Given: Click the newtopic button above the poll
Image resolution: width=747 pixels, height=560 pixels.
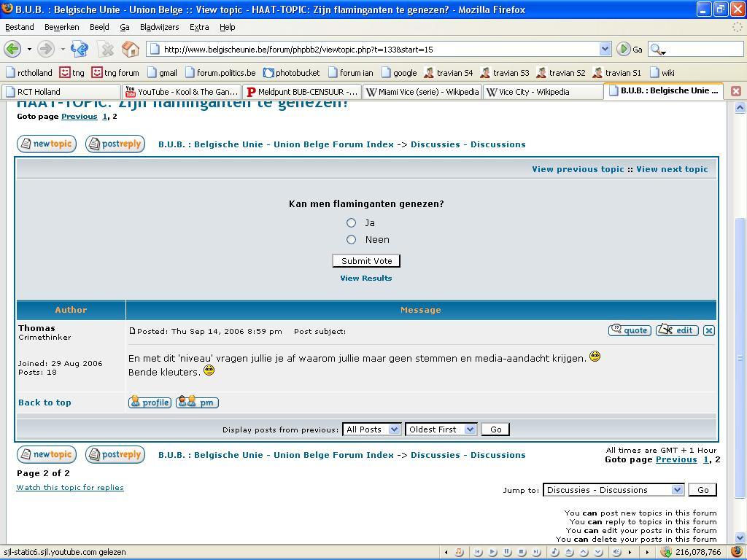Looking at the screenshot, I should coord(47,144).
